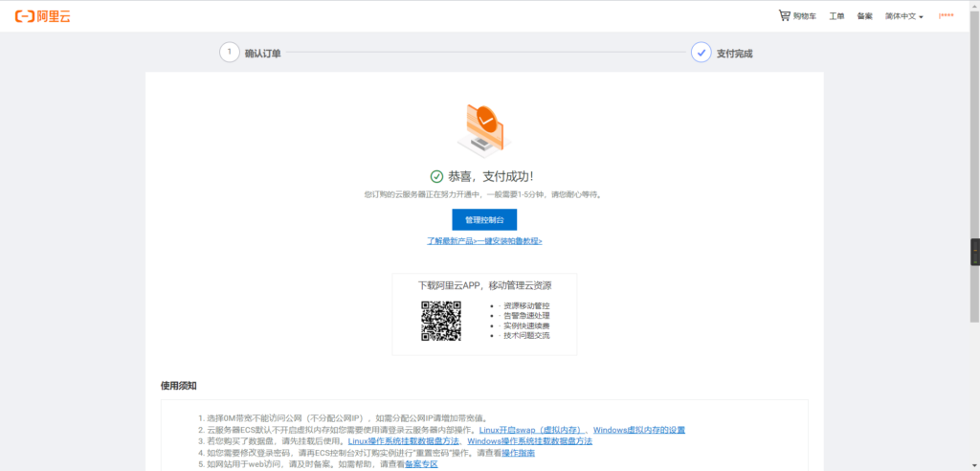Click the 确认订单 step number circle
The width and height of the screenshot is (980, 471).
click(x=230, y=53)
